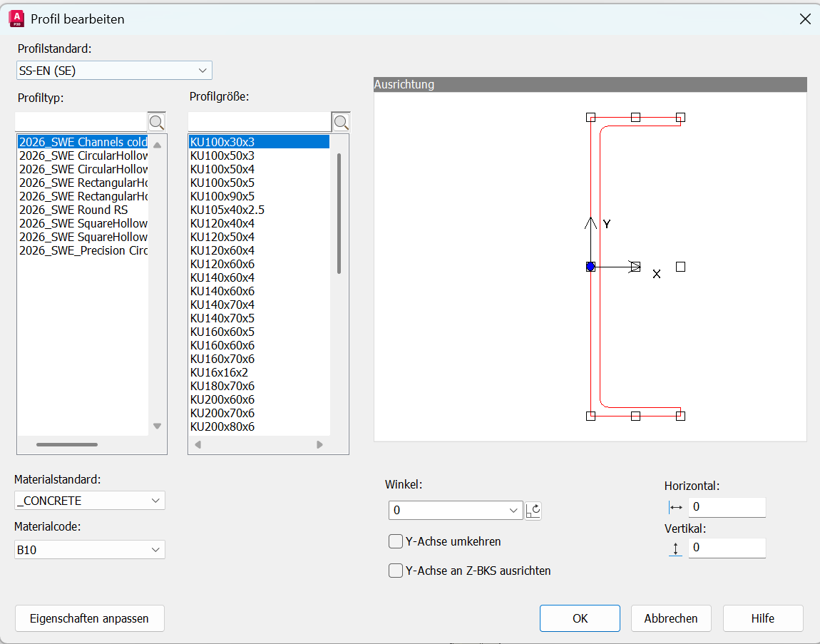The width and height of the screenshot is (820, 644).
Task: Click the blue middle-left insertion grip
Action: click(590, 267)
